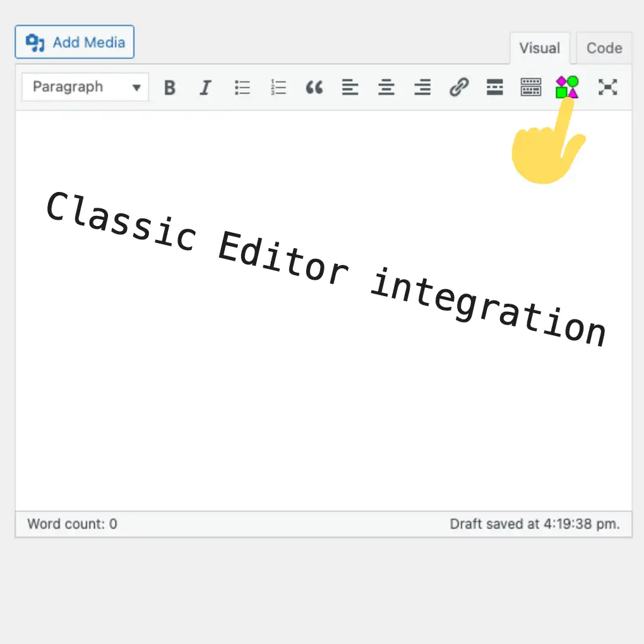Image resolution: width=644 pixels, height=644 pixels.
Task: Enable distraction-free fullscreen mode
Action: 607,87
